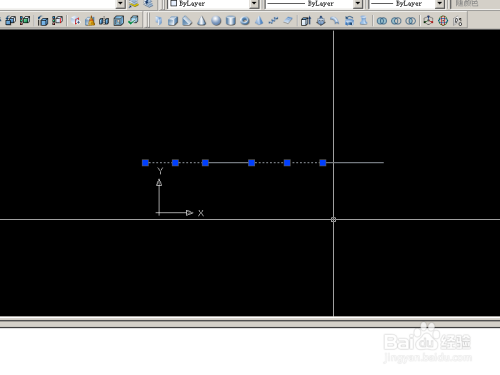Image resolution: width=500 pixels, height=375 pixels.
Task: Select the Color Faces solid editing tool
Action: tap(25, 21)
